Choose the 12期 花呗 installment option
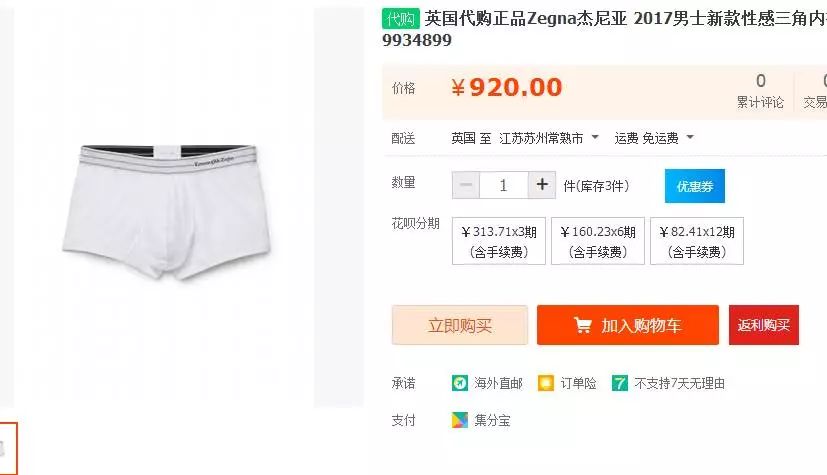The image size is (827, 475). tap(697, 241)
